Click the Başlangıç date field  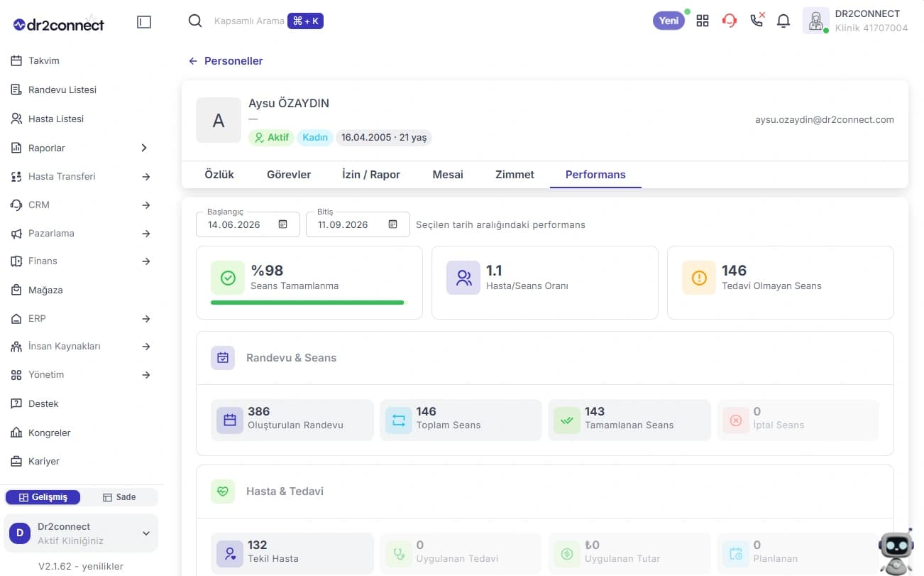tap(248, 224)
